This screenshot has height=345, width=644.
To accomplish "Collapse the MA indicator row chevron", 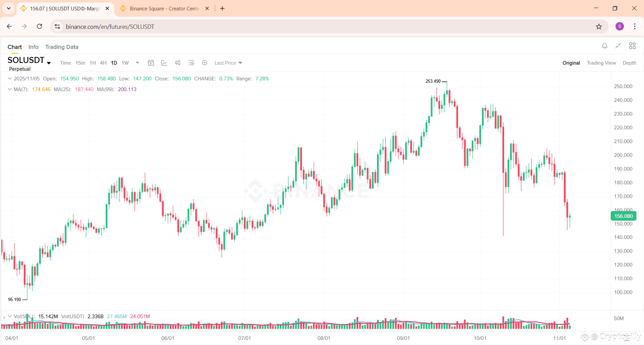I will coord(9,89).
